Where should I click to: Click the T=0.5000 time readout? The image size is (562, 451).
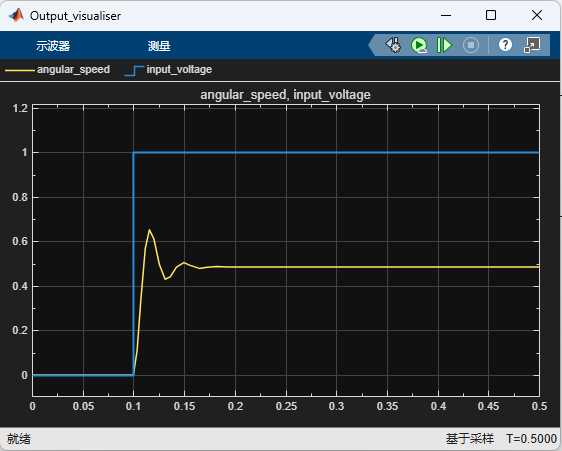[531, 439]
